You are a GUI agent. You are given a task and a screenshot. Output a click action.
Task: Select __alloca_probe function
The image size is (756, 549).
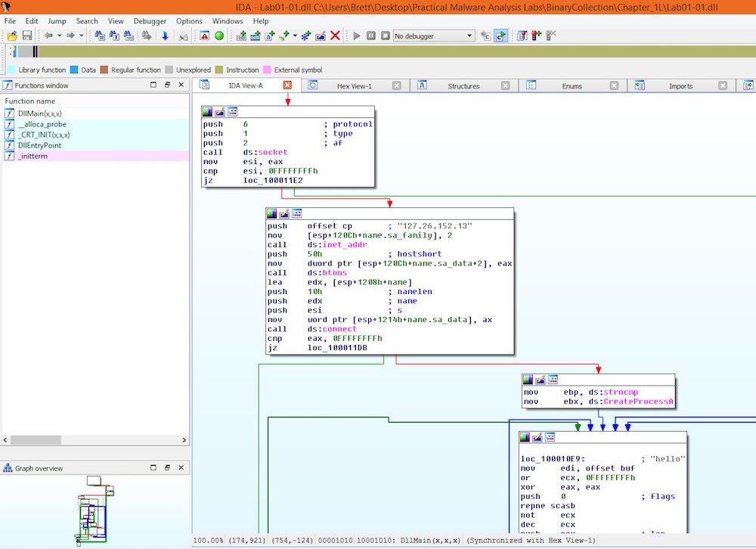coord(95,124)
